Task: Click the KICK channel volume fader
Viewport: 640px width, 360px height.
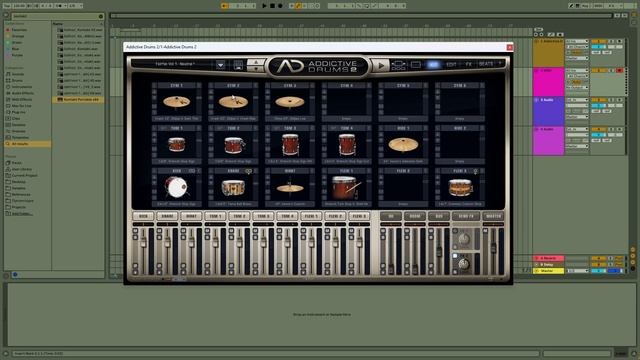Action: pos(143,243)
